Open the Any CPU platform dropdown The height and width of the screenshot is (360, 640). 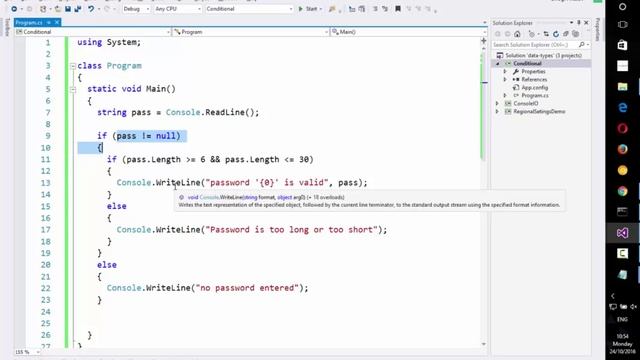[178, 9]
